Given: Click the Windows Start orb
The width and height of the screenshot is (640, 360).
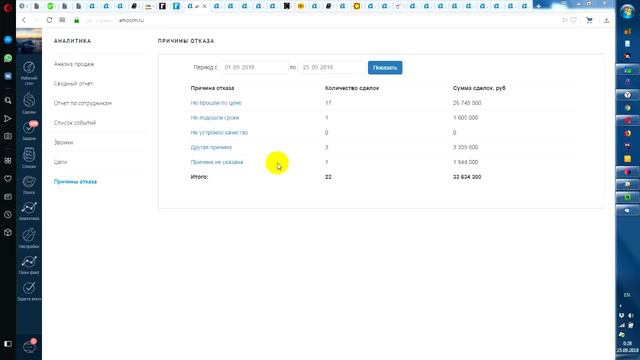Looking at the screenshot, I should pyautogui.click(x=627, y=11).
